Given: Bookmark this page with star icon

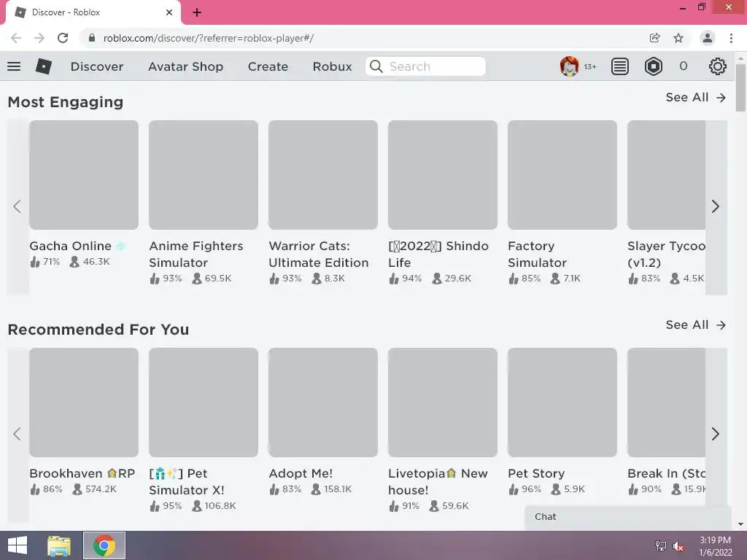Looking at the screenshot, I should (x=678, y=38).
